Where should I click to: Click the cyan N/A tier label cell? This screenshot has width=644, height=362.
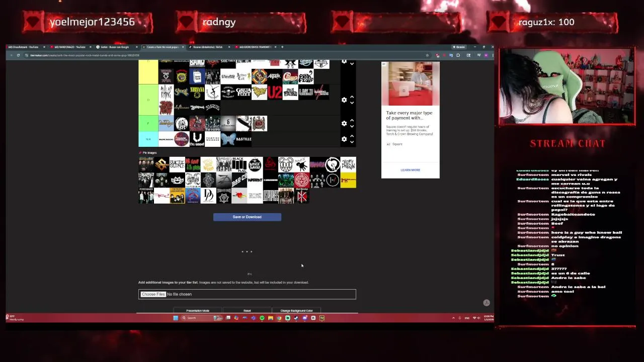tap(148, 139)
